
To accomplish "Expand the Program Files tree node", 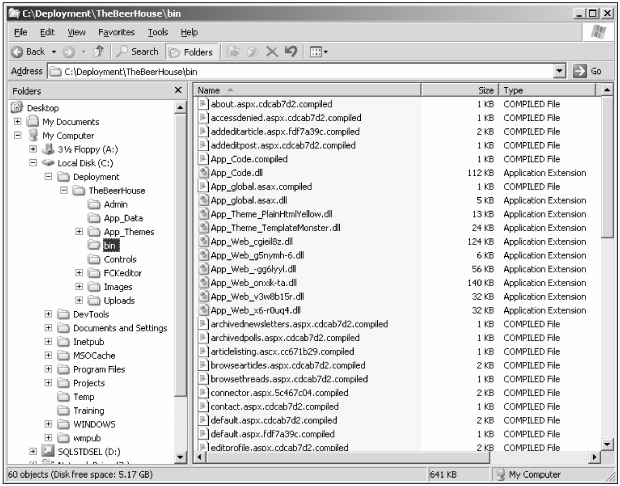I will (x=49, y=369).
